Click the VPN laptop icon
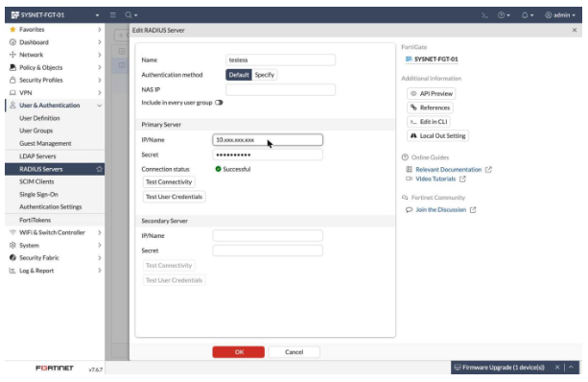Screen dimensions: 588x382 tap(12, 93)
